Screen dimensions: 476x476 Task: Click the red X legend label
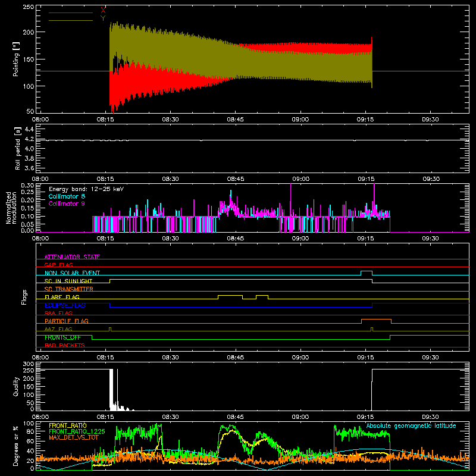103,11
